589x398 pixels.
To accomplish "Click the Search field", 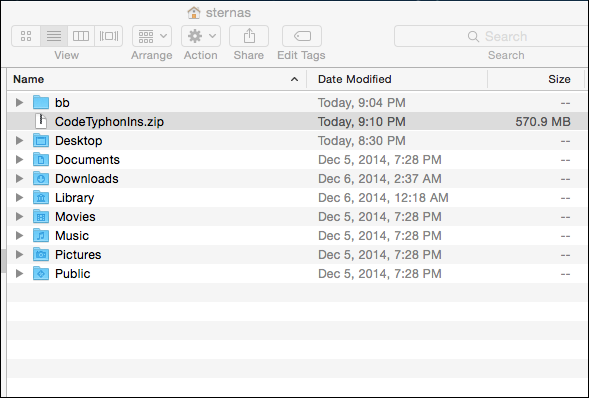I will click(x=491, y=36).
